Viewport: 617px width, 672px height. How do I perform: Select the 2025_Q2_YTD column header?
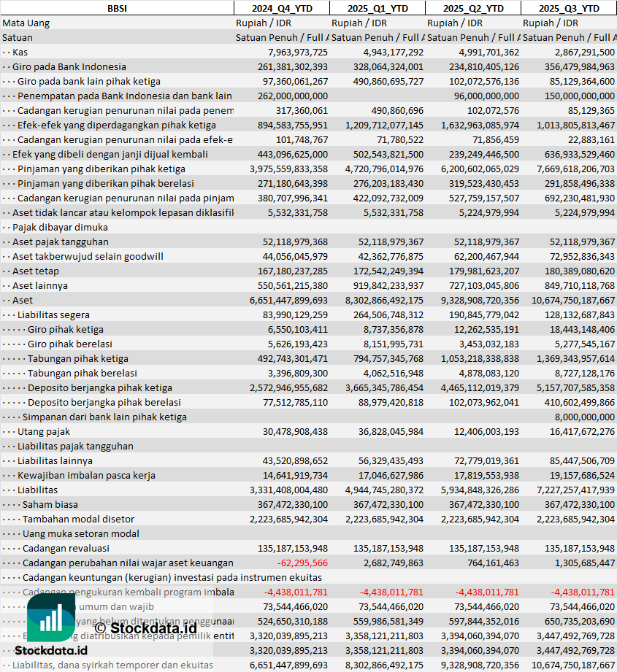tap(473, 8)
